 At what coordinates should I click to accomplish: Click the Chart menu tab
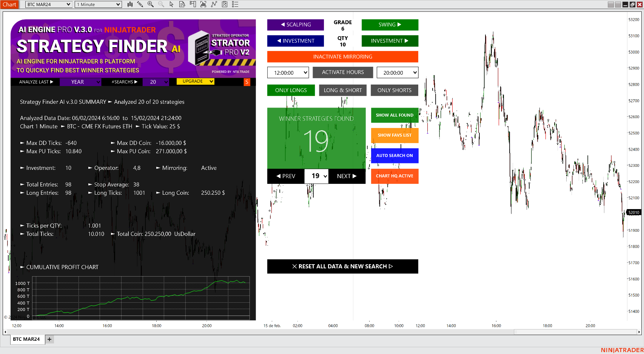coord(9,5)
